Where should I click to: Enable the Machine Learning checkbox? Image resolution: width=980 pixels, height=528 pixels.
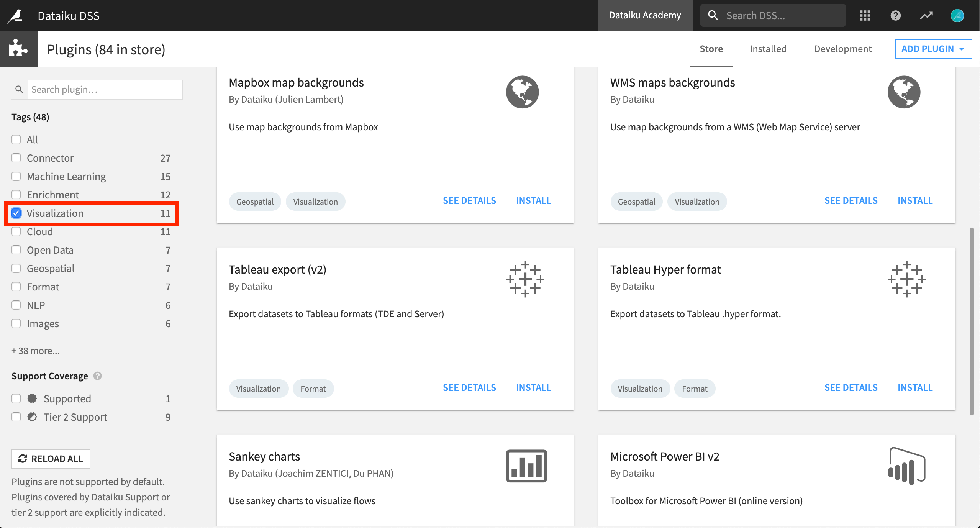(16, 176)
